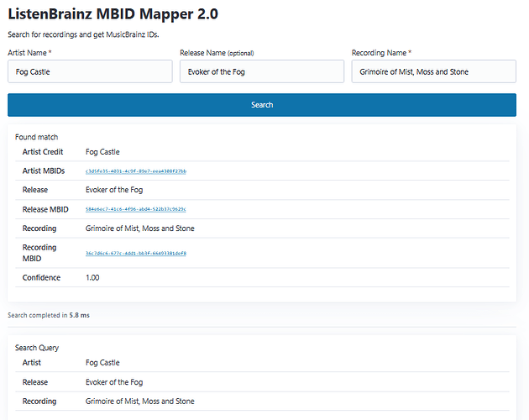Click the Search Query section title
Image resolution: width=529 pixels, height=420 pixels.
[37, 348]
